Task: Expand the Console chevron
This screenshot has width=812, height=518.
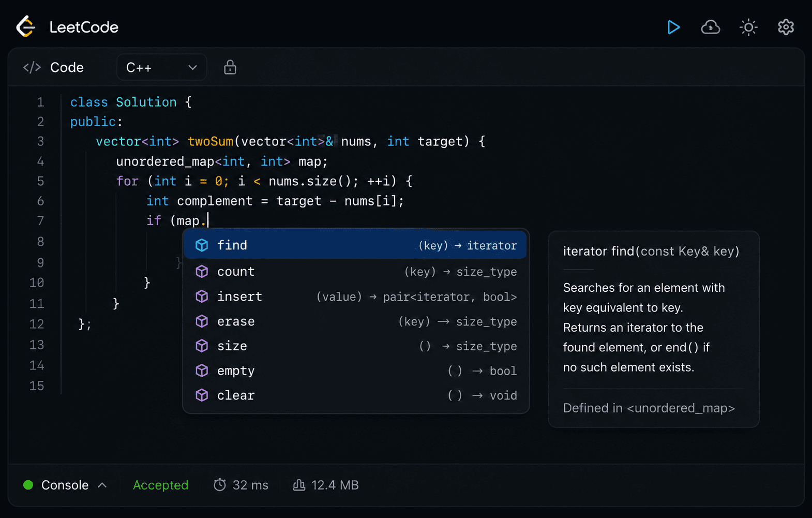Action: pyautogui.click(x=102, y=485)
